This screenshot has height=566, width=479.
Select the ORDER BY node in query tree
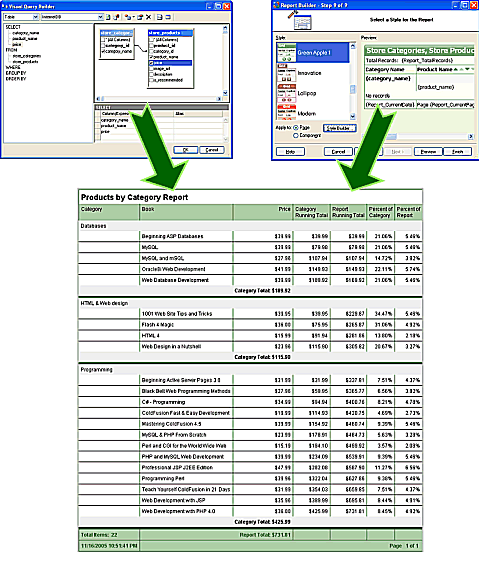coord(16,79)
